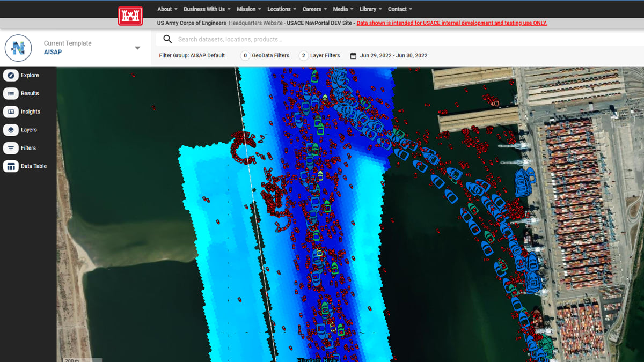Image resolution: width=644 pixels, height=362 pixels.
Task: Open the Explore compass icon
Action: (11, 76)
